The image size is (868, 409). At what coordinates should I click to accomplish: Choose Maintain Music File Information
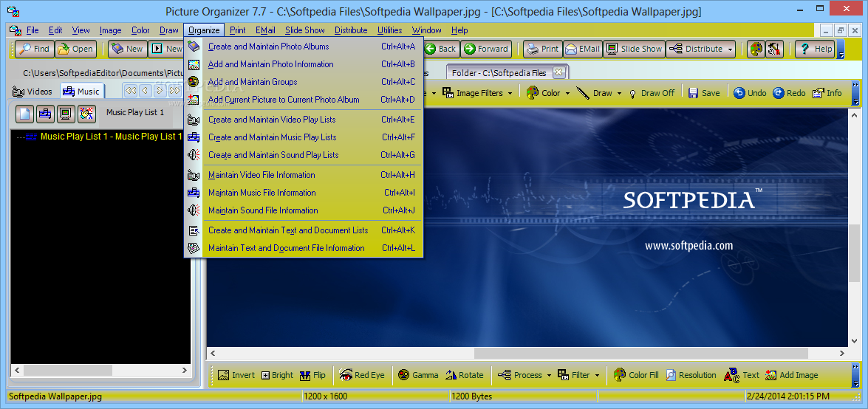pos(304,193)
